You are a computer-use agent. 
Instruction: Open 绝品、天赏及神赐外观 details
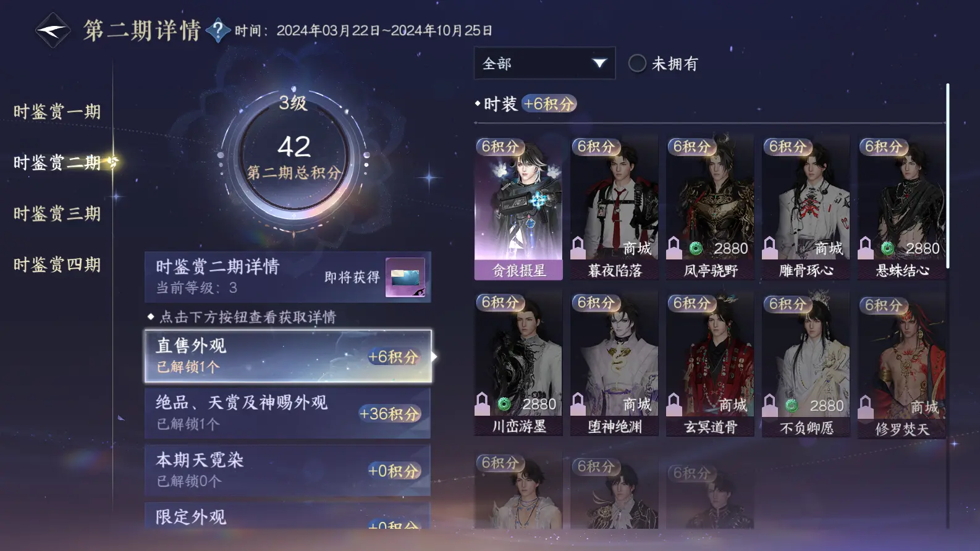click(288, 413)
